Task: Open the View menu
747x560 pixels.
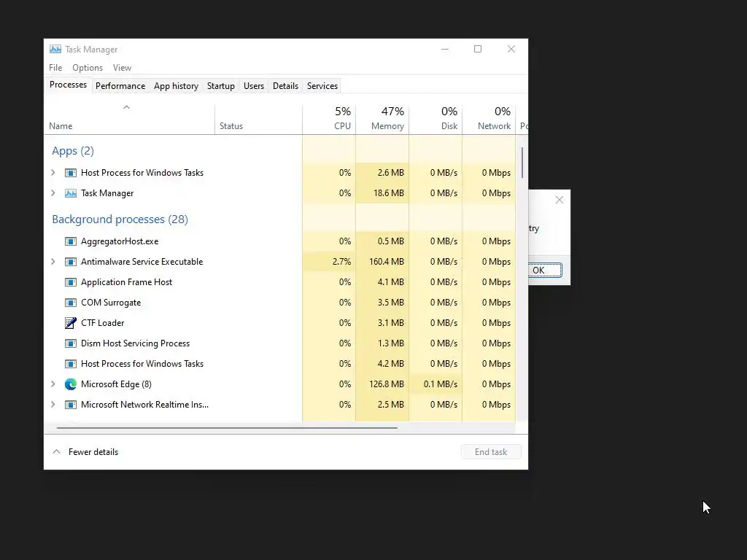Action: [122, 68]
